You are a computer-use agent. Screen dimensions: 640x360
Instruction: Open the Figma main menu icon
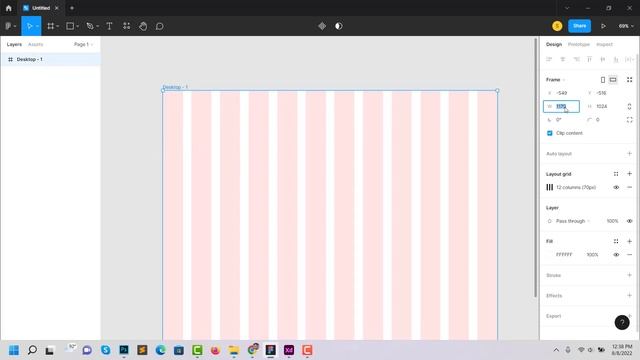(9, 26)
